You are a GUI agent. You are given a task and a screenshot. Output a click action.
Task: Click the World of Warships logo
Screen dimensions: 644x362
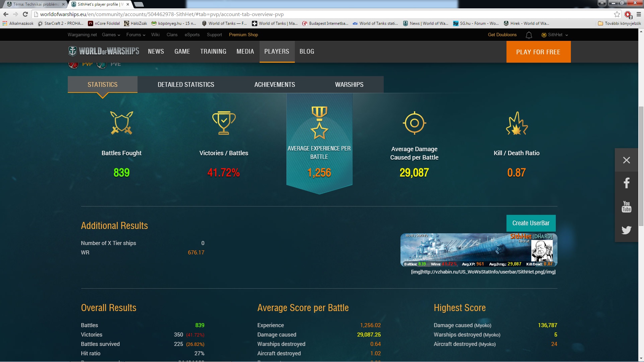pyautogui.click(x=104, y=51)
